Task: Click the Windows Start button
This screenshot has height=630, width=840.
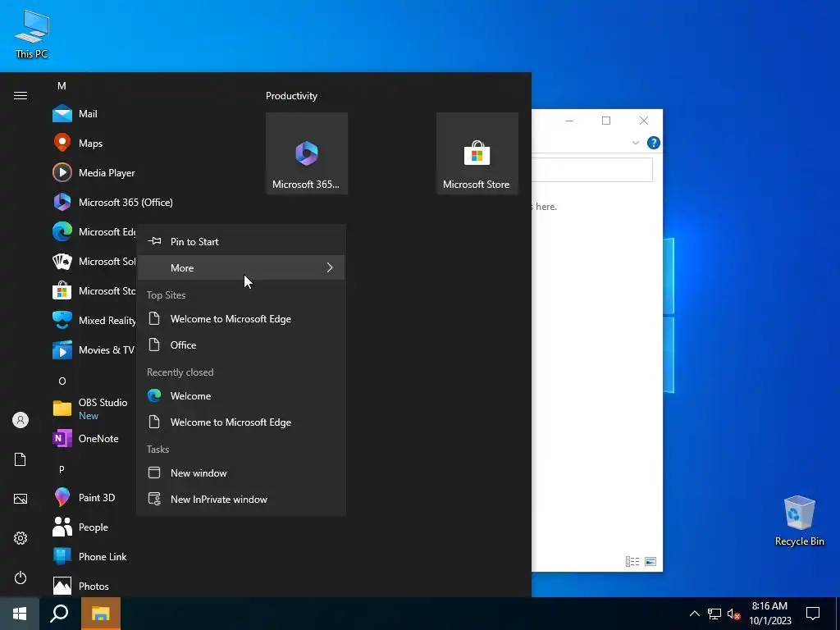Action: tap(20, 614)
